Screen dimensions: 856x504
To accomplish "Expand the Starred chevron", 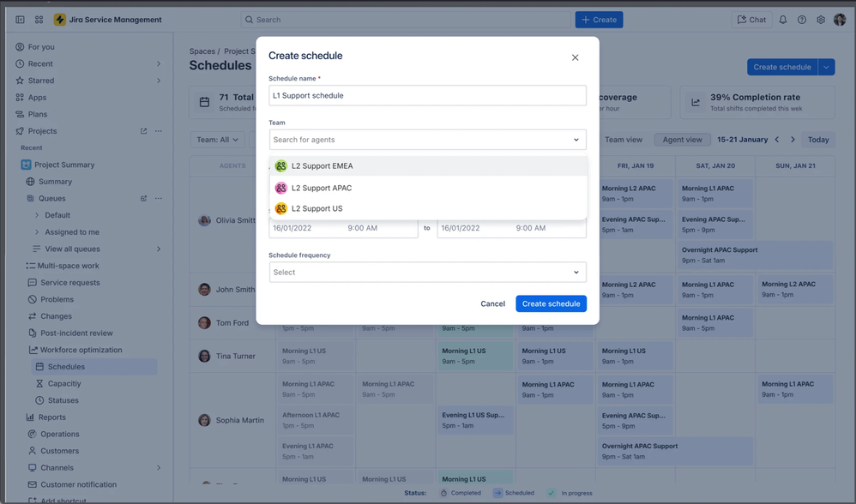I will point(159,81).
